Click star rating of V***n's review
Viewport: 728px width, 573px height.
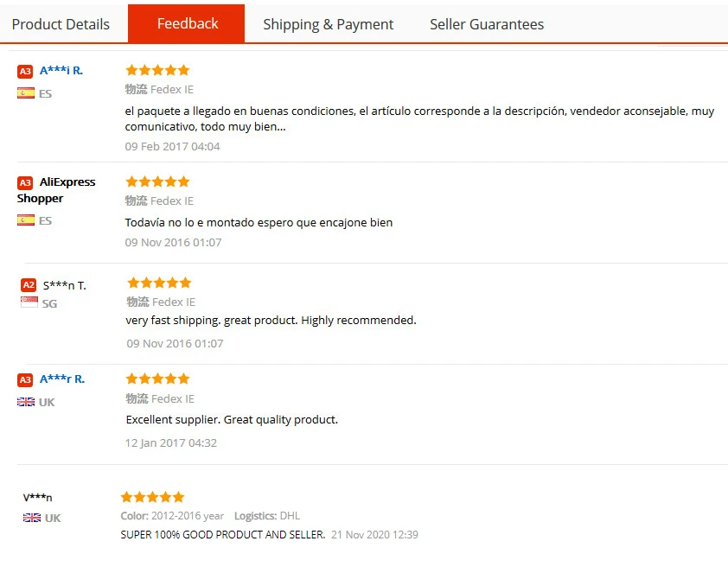[x=152, y=497]
